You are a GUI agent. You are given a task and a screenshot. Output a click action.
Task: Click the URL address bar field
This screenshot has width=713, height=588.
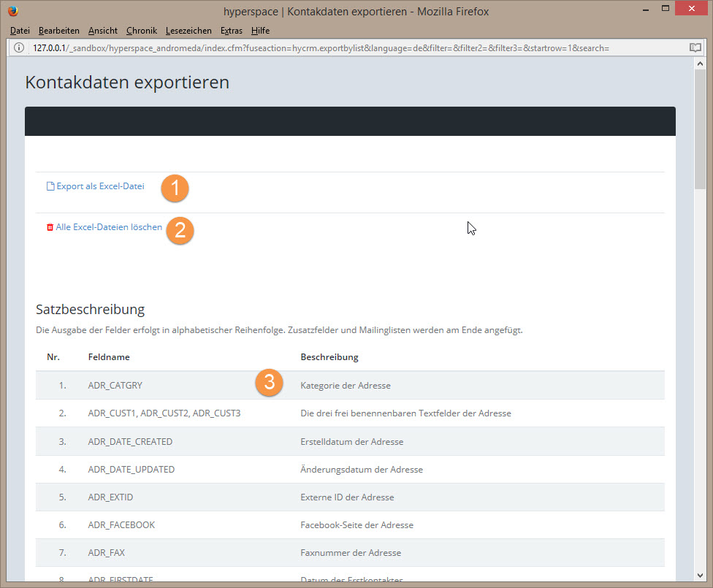pos(351,47)
